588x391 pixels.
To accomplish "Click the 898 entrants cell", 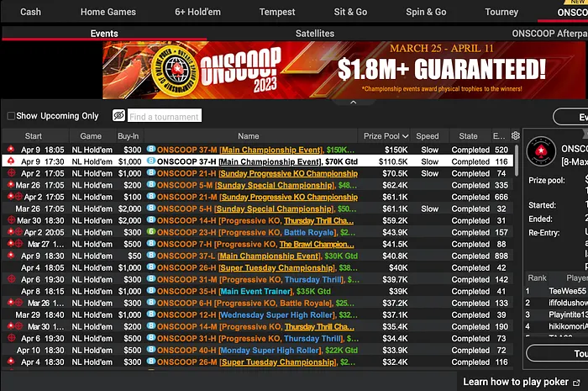I will coord(501,256).
